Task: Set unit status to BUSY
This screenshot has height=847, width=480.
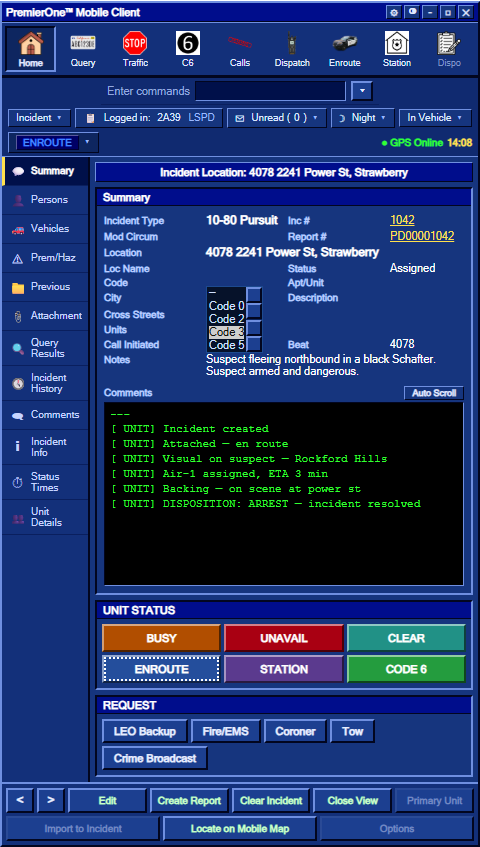Action: click(161, 638)
